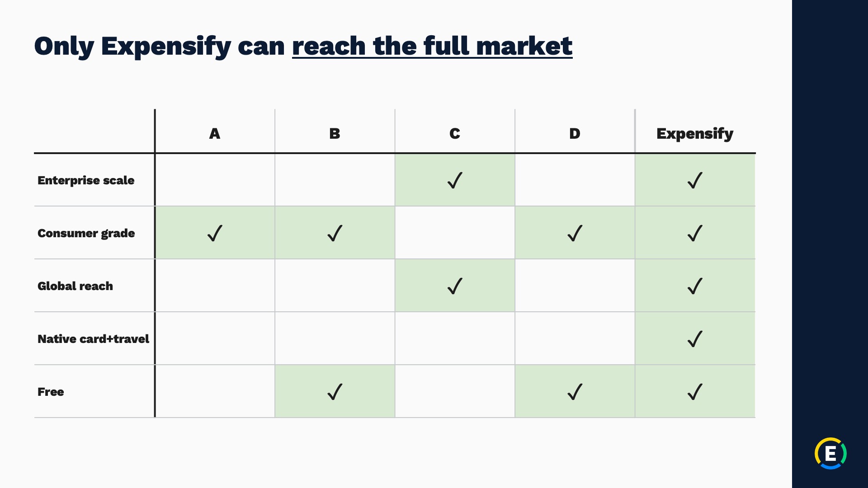868x488 pixels.
Task: Click column B's Consumer grade checkmark
Action: (335, 233)
